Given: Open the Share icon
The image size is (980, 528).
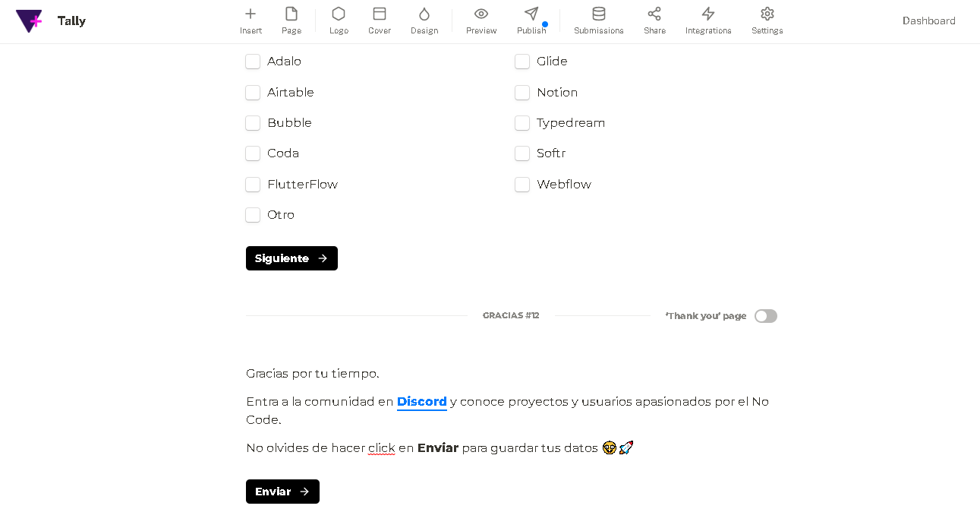Looking at the screenshot, I should point(654,21).
